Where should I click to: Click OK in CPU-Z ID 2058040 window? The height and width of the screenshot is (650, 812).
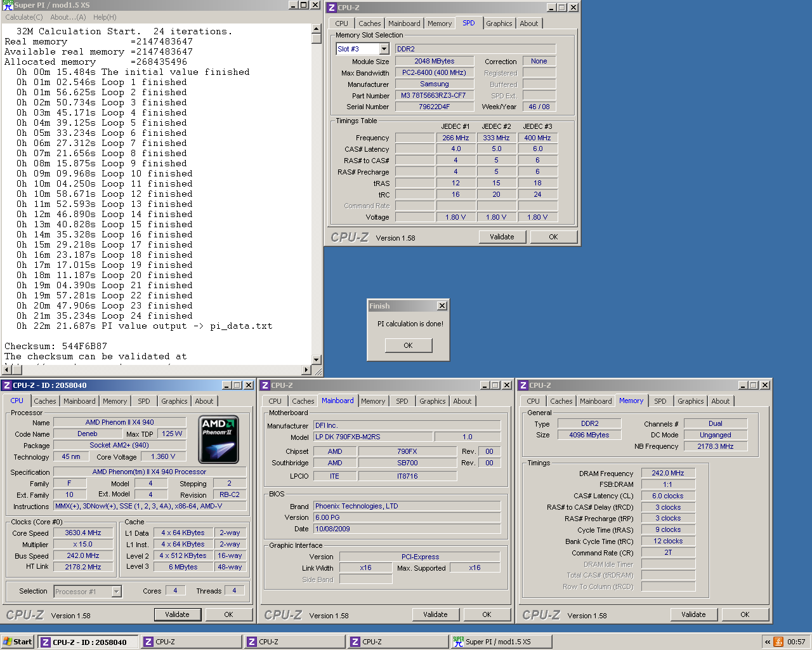[x=228, y=614]
